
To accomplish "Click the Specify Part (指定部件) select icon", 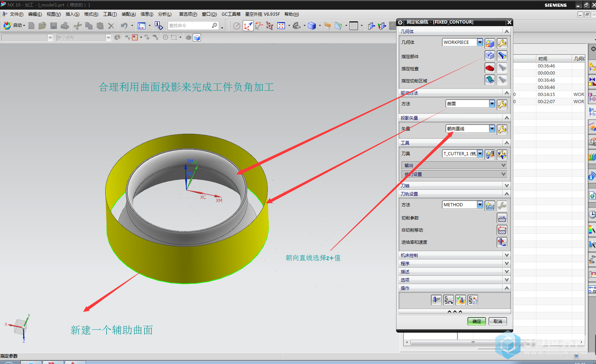I will [x=490, y=56].
